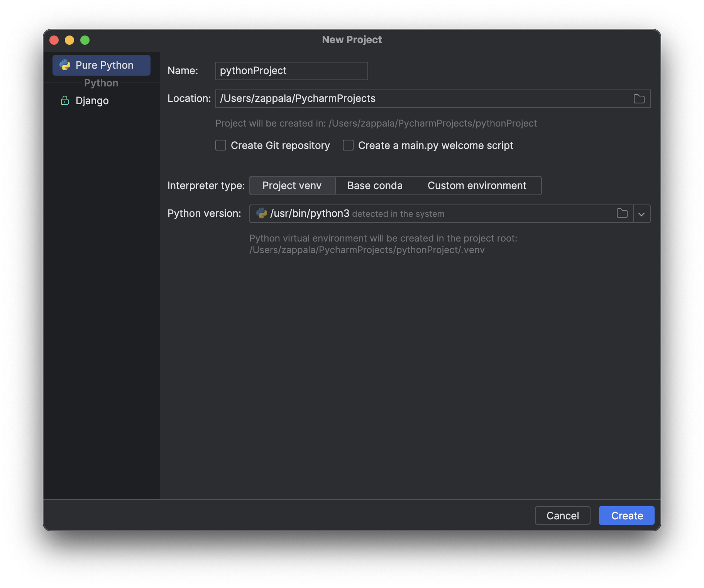Click the Create button
Screen dimensions: 704x588
[626, 515]
